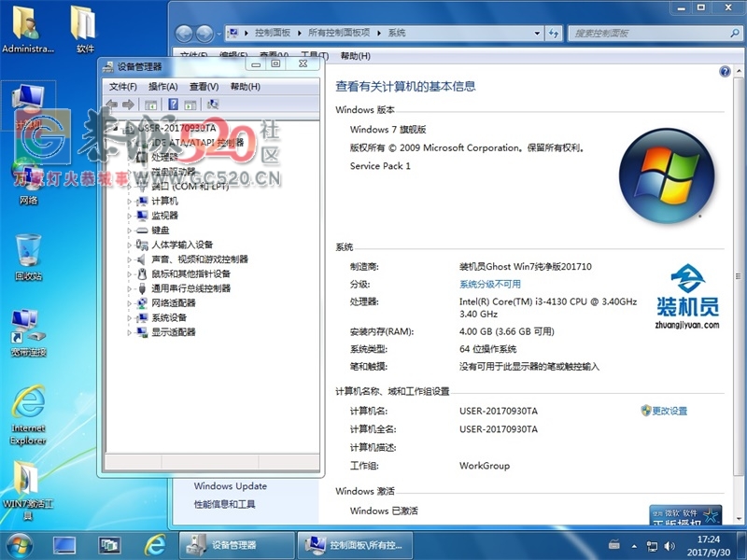
Task: Open the Windows Start button
Action: (19, 546)
